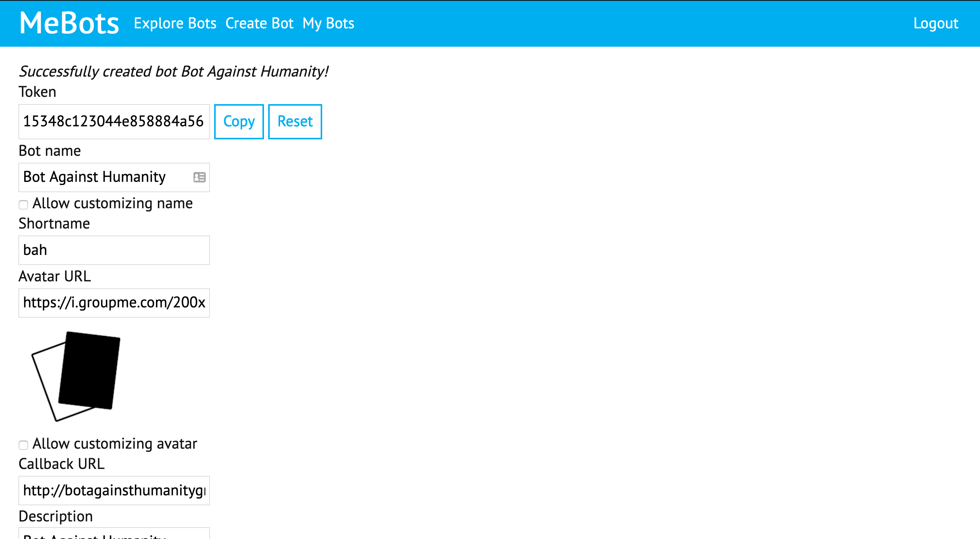The width and height of the screenshot is (980, 539).
Task: Go to Create Bot page
Action: tap(259, 23)
